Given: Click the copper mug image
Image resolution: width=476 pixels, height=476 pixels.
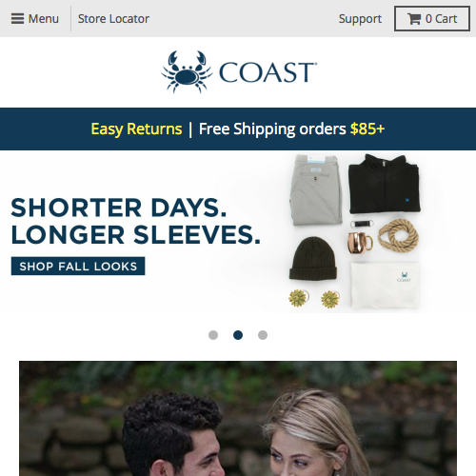Looking at the screenshot, I should [360, 243].
